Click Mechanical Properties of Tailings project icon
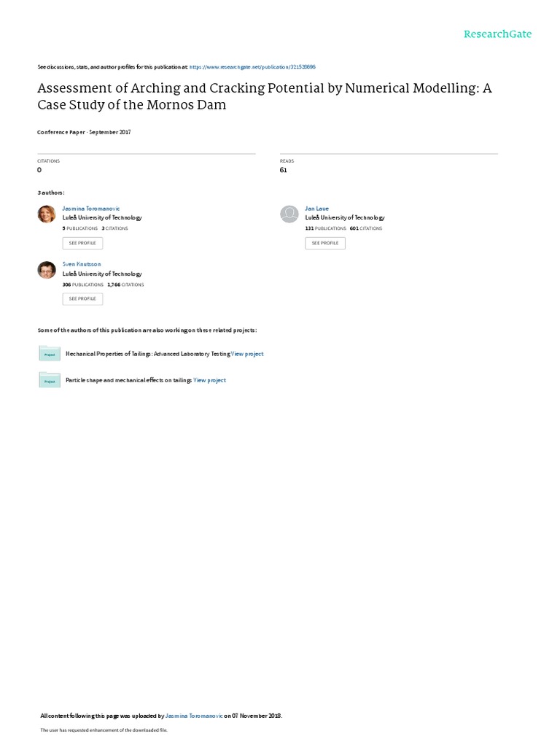Image resolution: width=560 pixels, height=747 pixels. (x=50, y=354)
